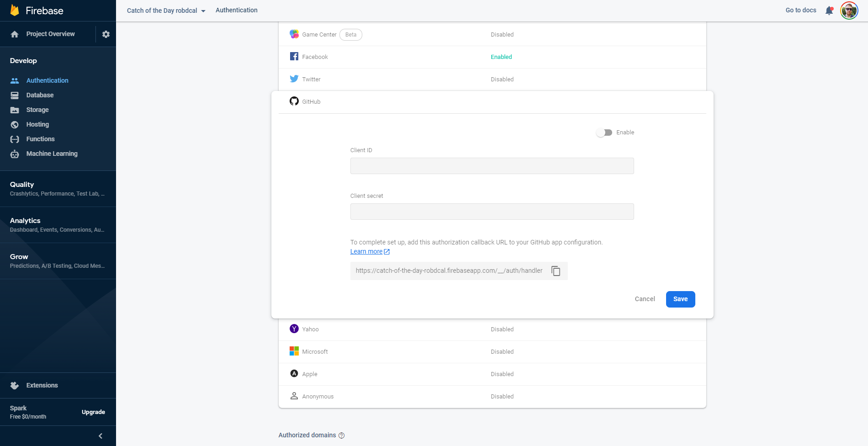Click the Project Overview home icon
The image size is (868, 446).
pos(15,34)
